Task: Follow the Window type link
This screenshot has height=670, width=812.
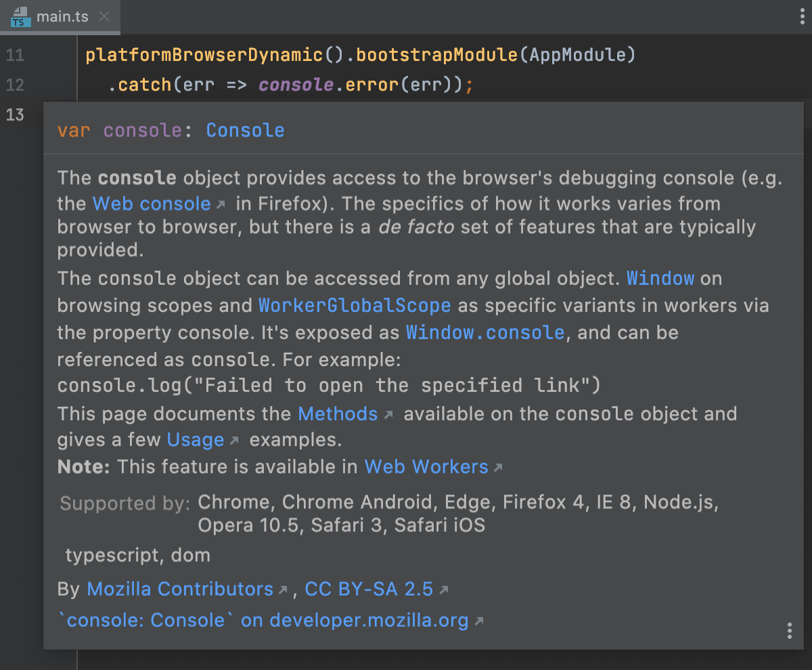Action: point(660,278)
